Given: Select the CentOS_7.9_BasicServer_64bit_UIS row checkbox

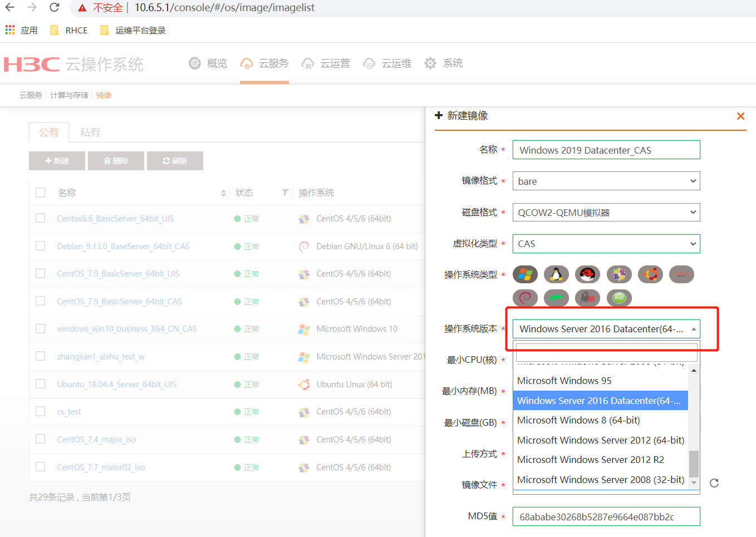Looking at the screenshot, I should tap(41, 273).
